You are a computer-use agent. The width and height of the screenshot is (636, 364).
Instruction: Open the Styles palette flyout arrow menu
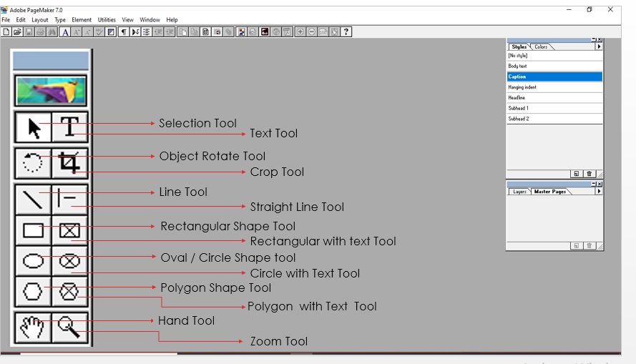[599, 46]
